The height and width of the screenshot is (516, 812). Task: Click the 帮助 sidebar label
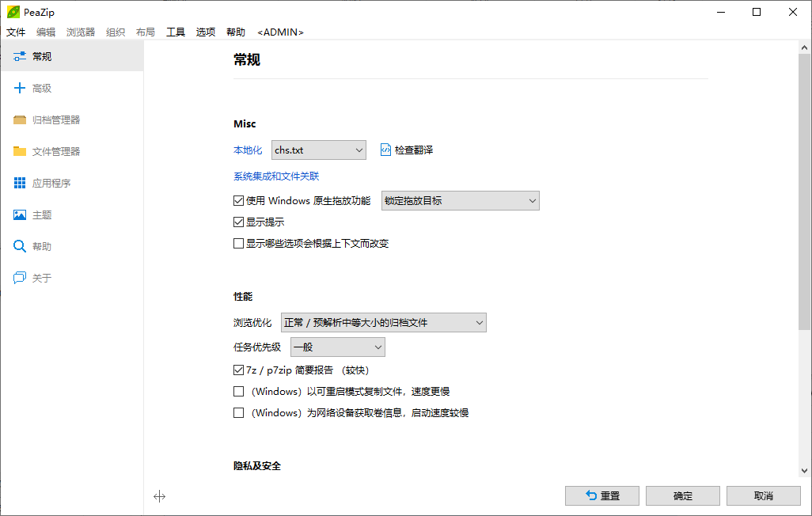point(42,246)
